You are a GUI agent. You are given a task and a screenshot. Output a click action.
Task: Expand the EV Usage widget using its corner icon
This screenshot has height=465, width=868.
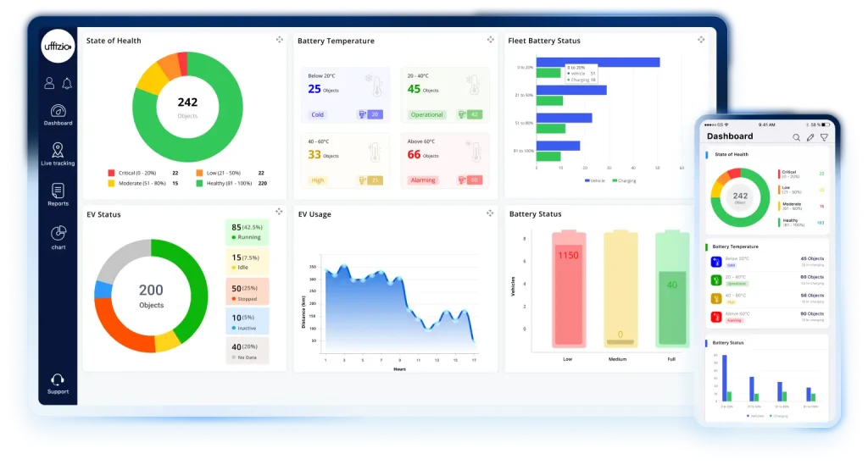490,212
